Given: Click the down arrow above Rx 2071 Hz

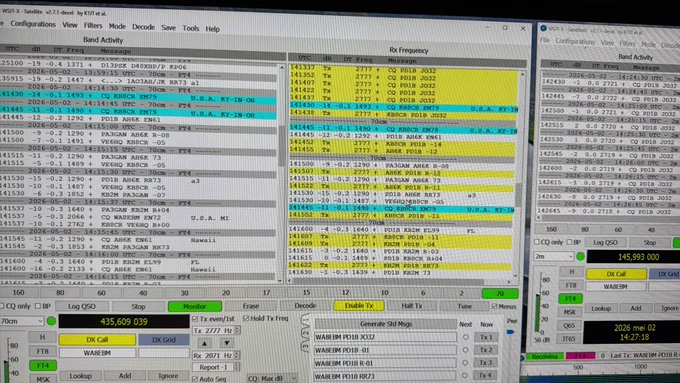Looking at the screenshot, I should click(x=226, y=343).
